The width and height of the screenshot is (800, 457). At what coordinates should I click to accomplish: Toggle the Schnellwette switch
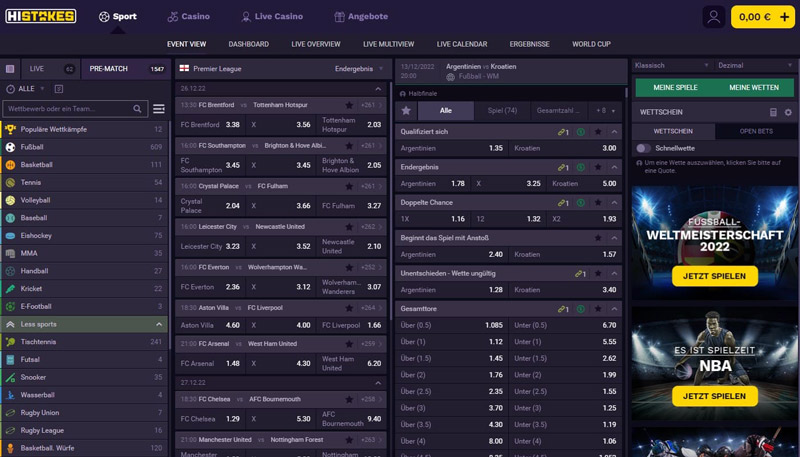click(643, 148)
